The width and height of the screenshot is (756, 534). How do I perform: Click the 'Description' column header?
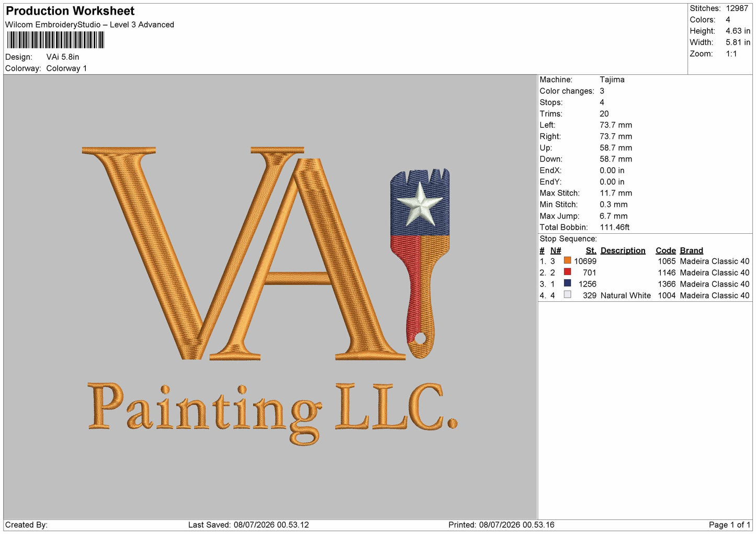coord(623,251)
